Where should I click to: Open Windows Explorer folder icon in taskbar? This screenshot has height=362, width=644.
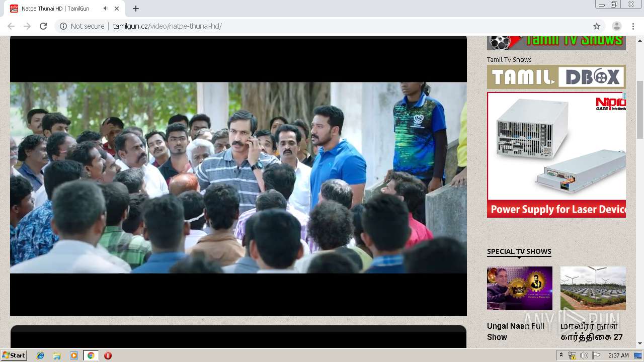[x=57, y=355]
